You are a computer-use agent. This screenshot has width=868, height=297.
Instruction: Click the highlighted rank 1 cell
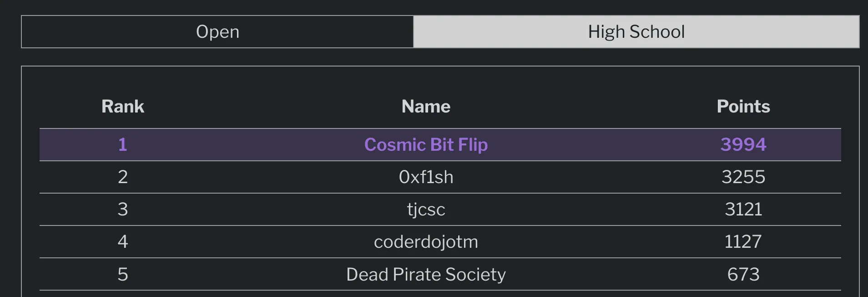(122, 144)
